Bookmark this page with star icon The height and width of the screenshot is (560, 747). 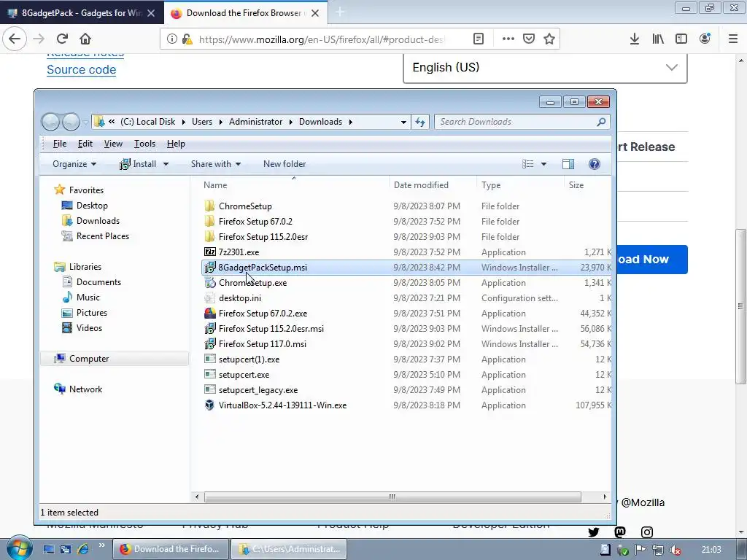click(549, 39)
